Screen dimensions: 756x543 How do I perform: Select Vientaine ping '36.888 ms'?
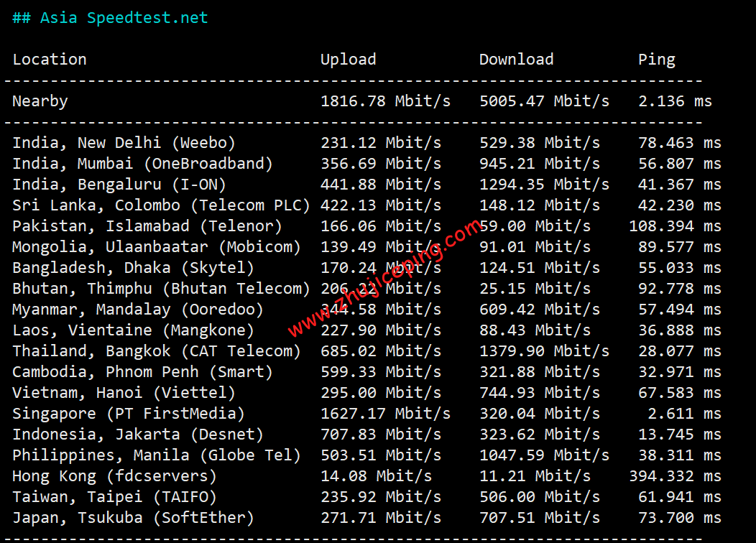click(680, 330)
